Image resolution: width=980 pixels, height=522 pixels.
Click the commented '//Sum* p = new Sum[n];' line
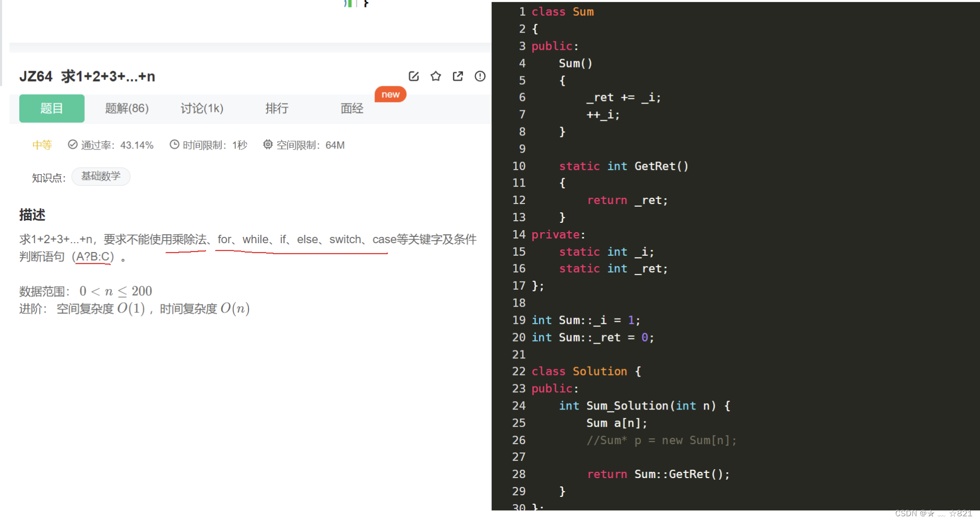(x=661, y=440)
